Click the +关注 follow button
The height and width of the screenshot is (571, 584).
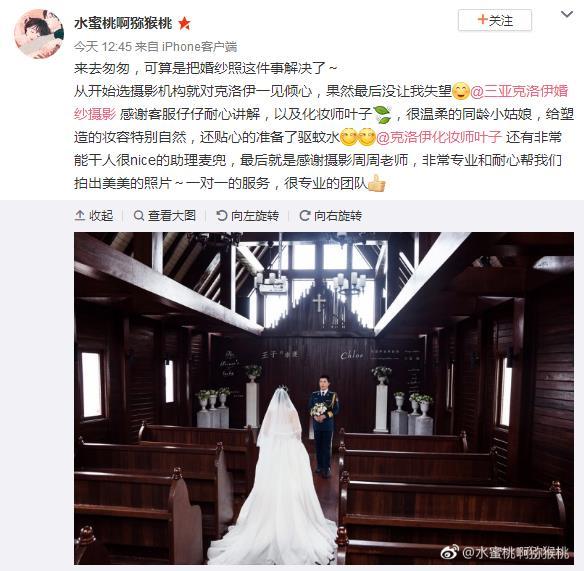495,20
